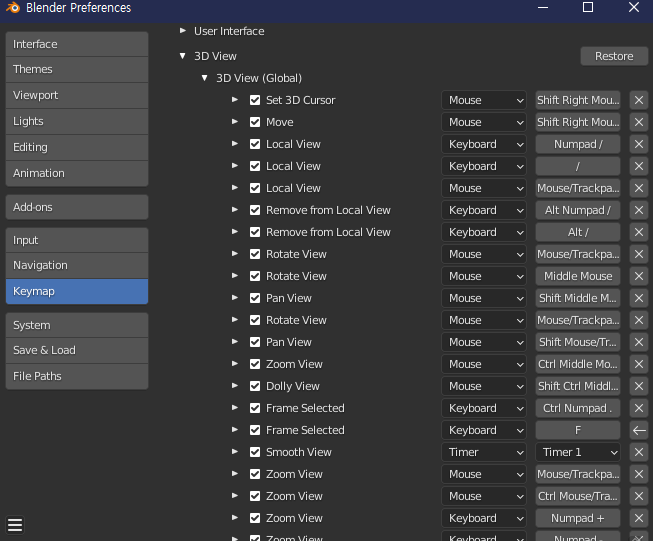This screenshot has height=541, width=653.
Task: Disable the Set 3D Cursor checkbox
Action: click(x=255, y=100)
